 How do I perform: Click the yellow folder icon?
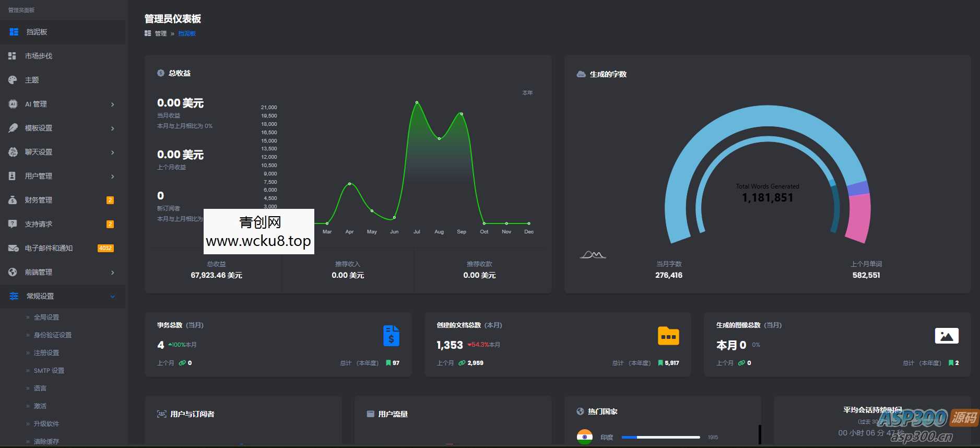[668, 336]
